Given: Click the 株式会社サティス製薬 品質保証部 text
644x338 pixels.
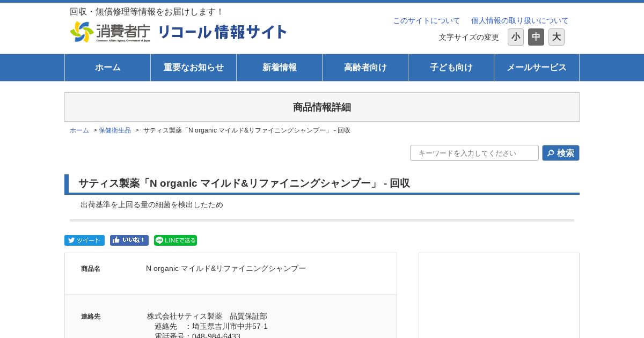Looking at the screenshot, I should [x=207, y=316].
